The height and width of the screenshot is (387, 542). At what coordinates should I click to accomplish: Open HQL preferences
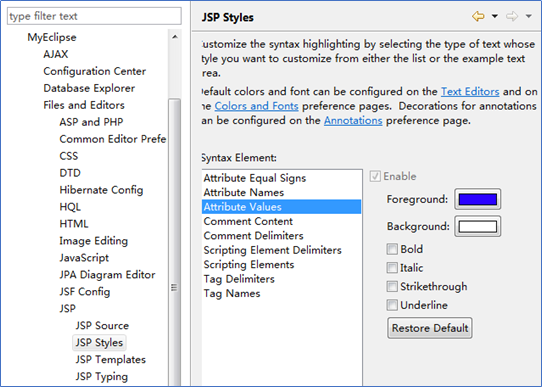tap(70, 207)
